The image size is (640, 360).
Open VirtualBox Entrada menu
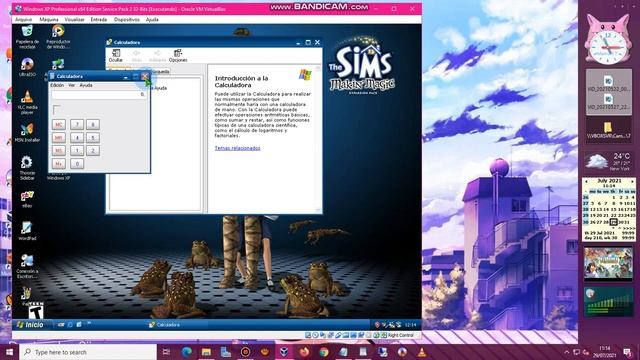coord(99,20)
